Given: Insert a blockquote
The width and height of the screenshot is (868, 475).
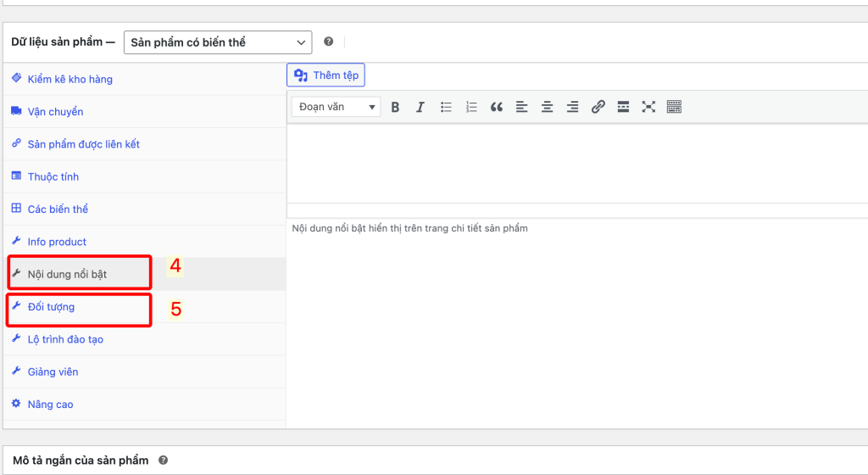Looking at the screenshot, I should click(x=497, y=107).
